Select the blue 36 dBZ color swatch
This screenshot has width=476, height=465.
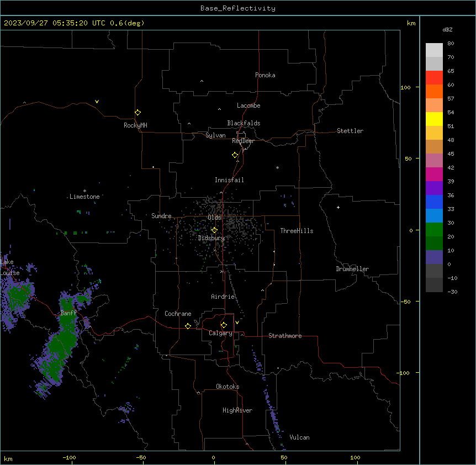[x=434, y=202]
